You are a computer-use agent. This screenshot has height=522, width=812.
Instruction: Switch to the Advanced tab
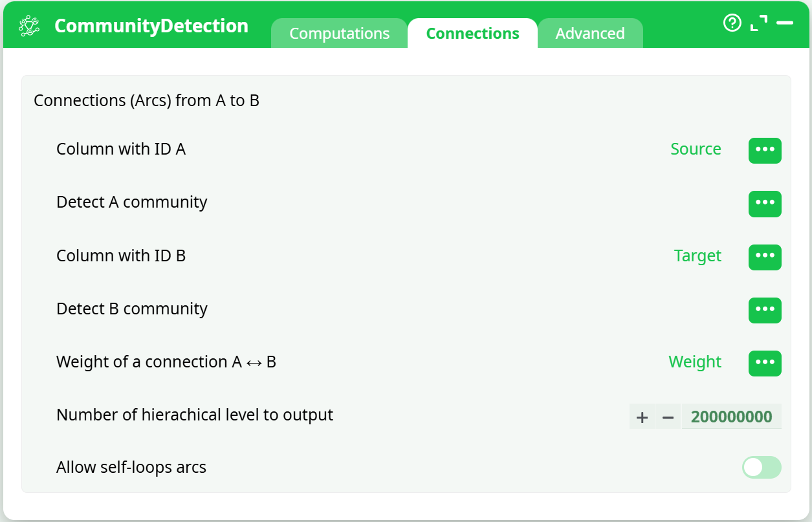click(x=590, y=33)
